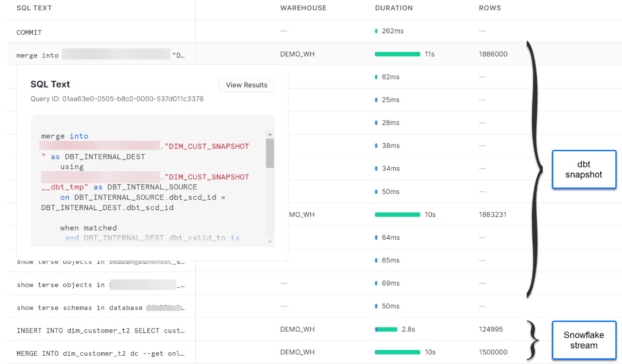Click the 28ms duration value
The image size is (622, 364).
[391, 123]
